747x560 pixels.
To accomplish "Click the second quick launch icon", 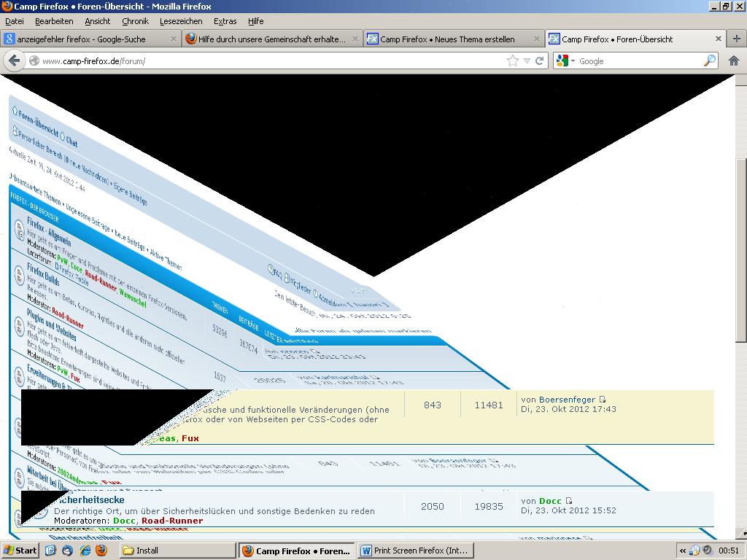I will (x=67, y=551).
